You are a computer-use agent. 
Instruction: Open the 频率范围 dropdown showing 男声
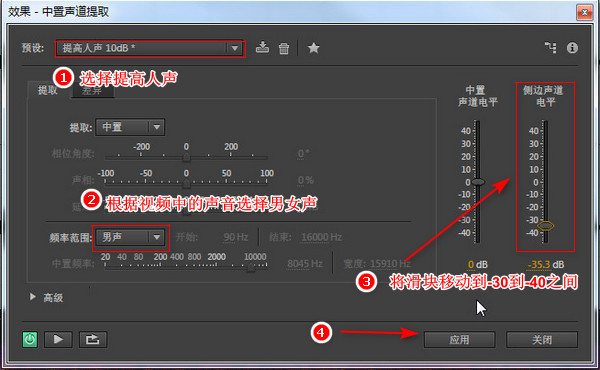[130, 237]
